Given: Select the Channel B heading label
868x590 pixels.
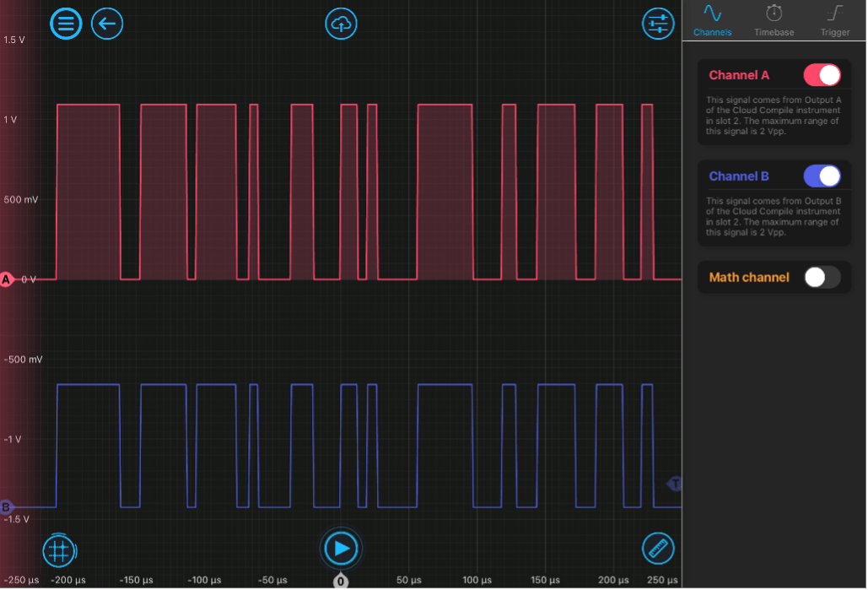Looking at the screenshot, I should [739, 176].
